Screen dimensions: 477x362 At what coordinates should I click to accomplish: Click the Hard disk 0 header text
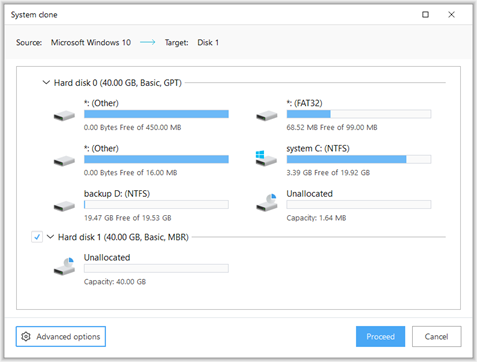click(118, 83)
